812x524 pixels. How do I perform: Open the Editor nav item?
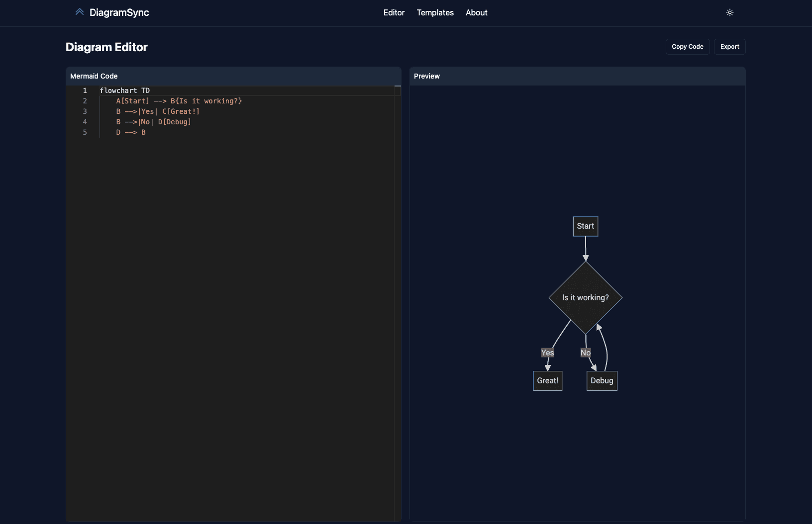coord(394,12)
